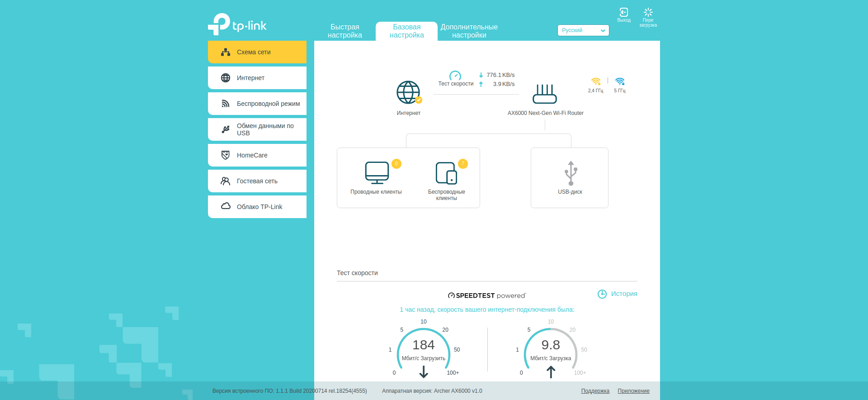This screenshot has width=868, height=400.
Task: Click the reboot (Перезагрузка) icon
Action: (x=648, y=13)
